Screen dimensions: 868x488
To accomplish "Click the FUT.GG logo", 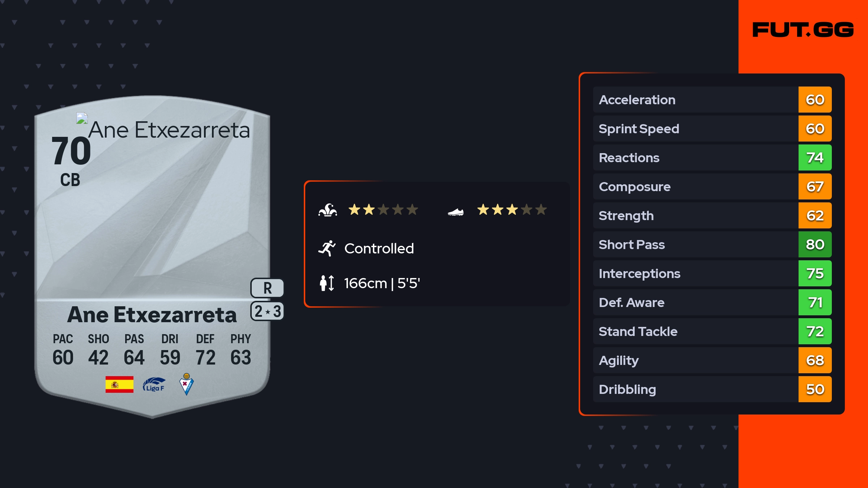I will [x=803, y=30].
